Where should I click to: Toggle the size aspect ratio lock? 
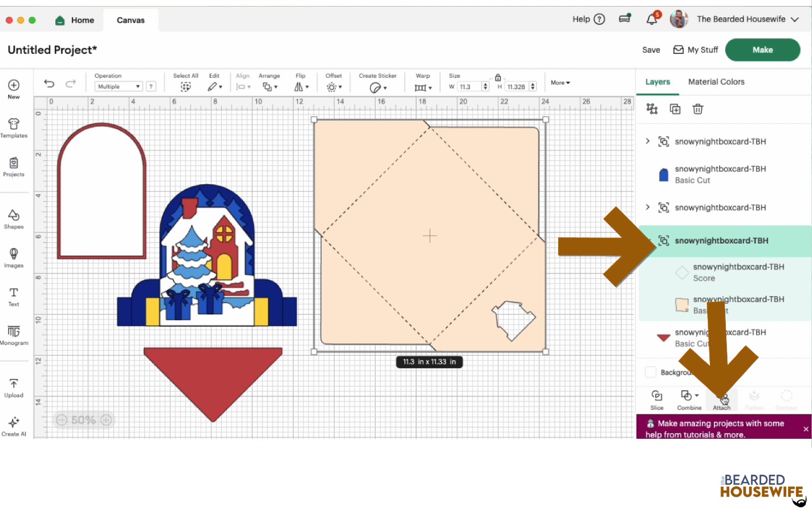[x=498, y=77]
